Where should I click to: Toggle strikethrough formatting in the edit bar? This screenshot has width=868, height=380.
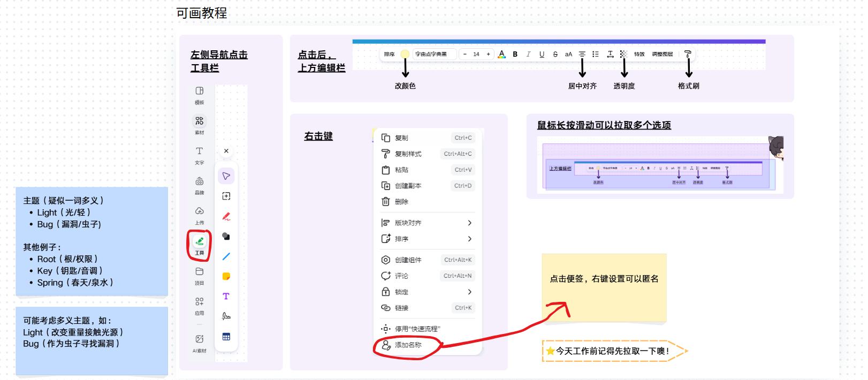point(555,54)
